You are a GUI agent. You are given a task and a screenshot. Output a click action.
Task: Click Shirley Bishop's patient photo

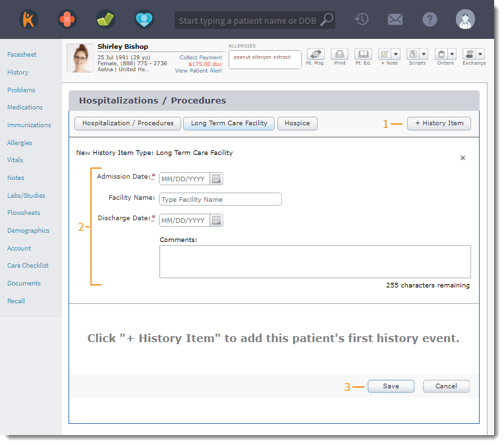tap(80, 58)
